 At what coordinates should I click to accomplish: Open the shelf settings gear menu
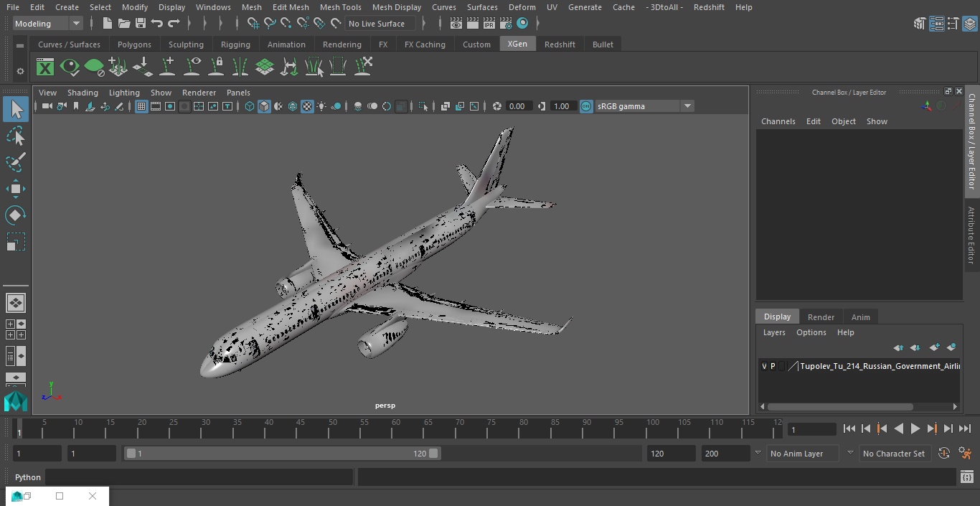click(x=20, y=71)
